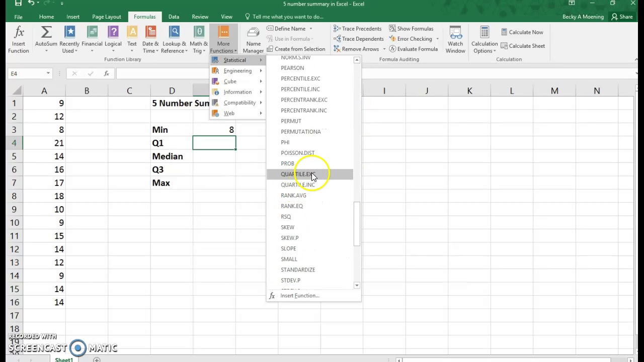The image size is (644, 362).
Task: Click function list scroll-down arrow
Action: 357,285
